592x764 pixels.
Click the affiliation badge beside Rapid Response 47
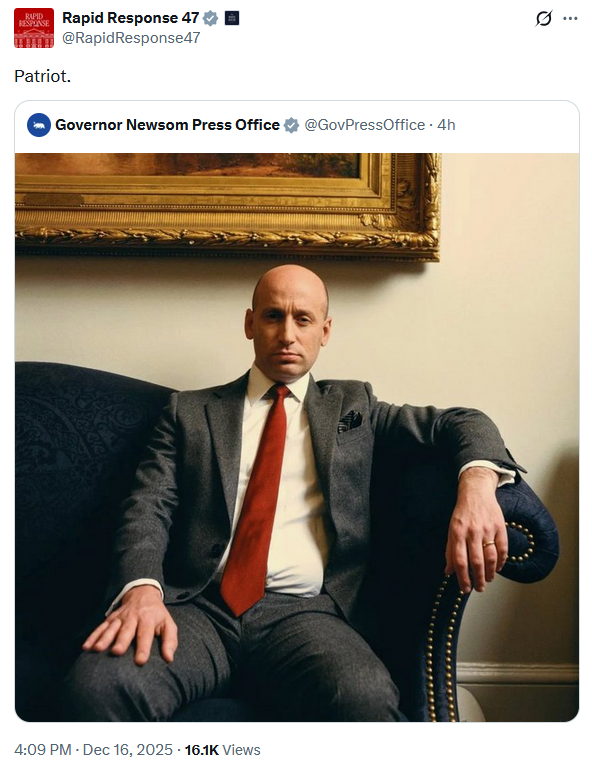click(232, 18)
